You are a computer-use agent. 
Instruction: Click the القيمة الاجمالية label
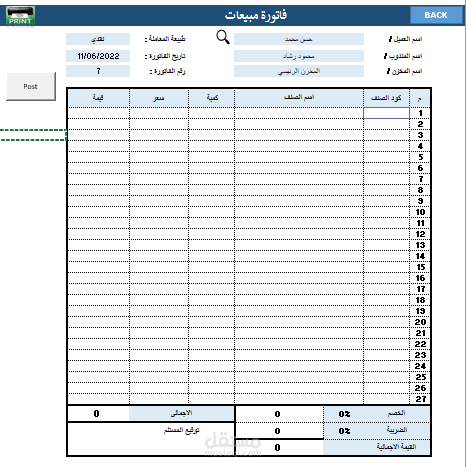396,447
